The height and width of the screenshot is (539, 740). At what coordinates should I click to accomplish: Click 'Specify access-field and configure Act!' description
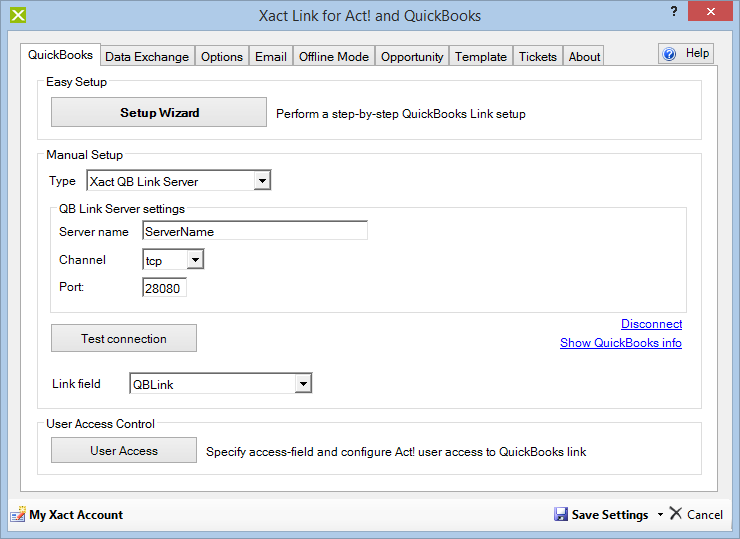(396, 452)
